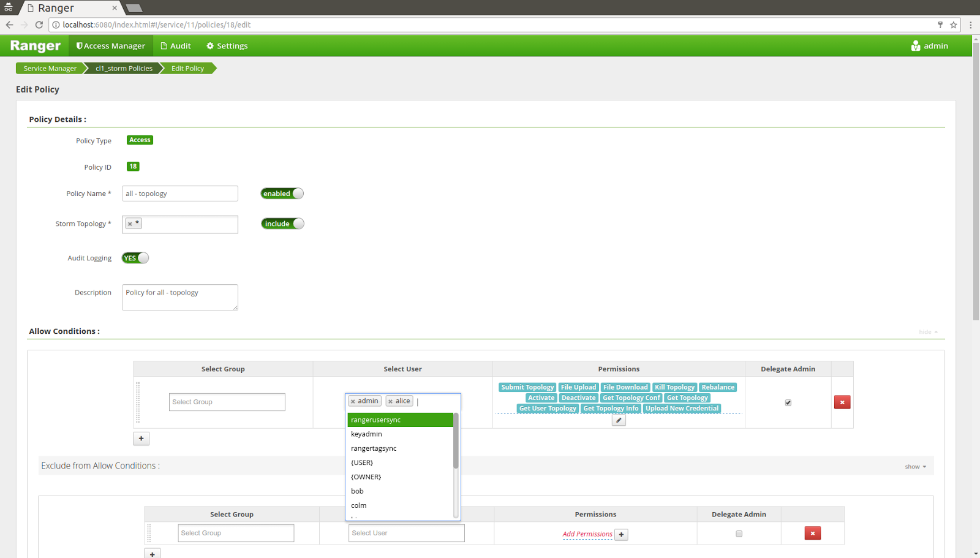
Task: Click the plus button to add allow condition
Action: pos(141,438)
